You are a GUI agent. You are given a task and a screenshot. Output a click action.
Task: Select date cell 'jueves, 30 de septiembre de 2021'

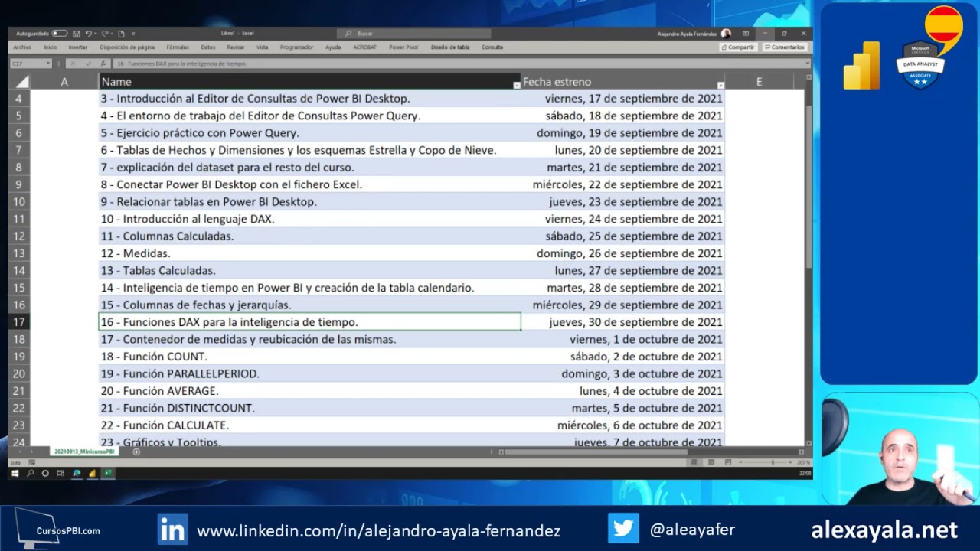coord(622,322)
